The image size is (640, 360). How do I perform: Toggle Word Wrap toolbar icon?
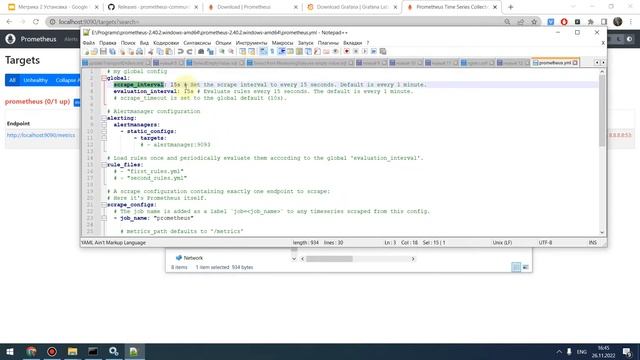[x=263, y=51]
